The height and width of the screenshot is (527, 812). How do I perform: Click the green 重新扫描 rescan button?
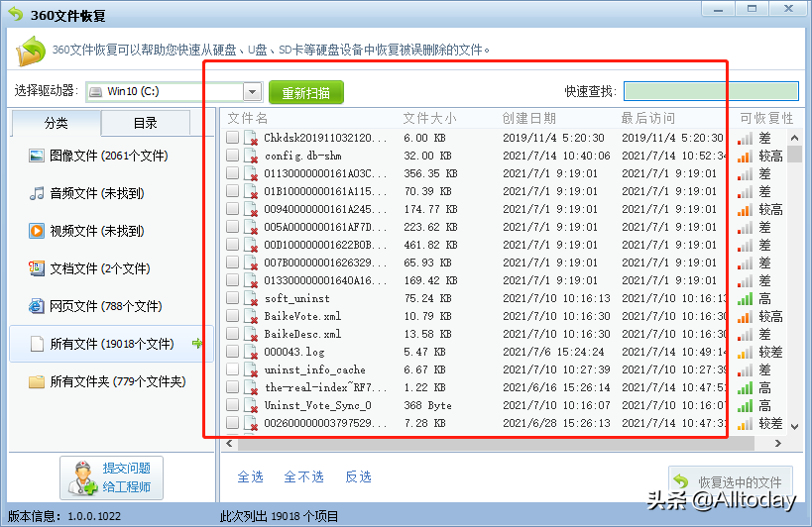[x=306, y=92]
